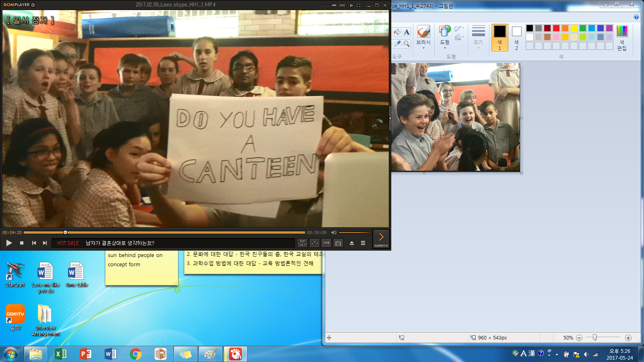
Task: Open Excel from the taskbar
Action: [61, 354]
